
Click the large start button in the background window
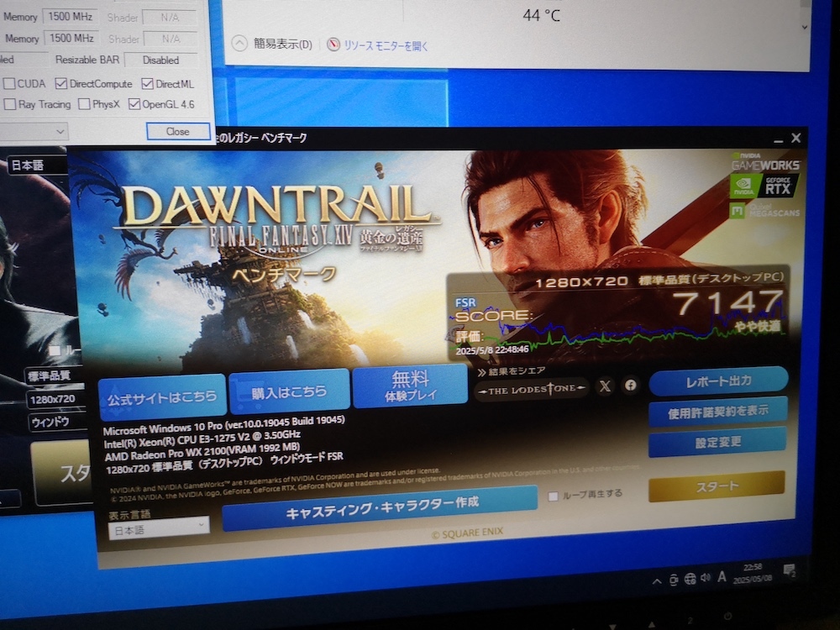[x=63, y=472]
